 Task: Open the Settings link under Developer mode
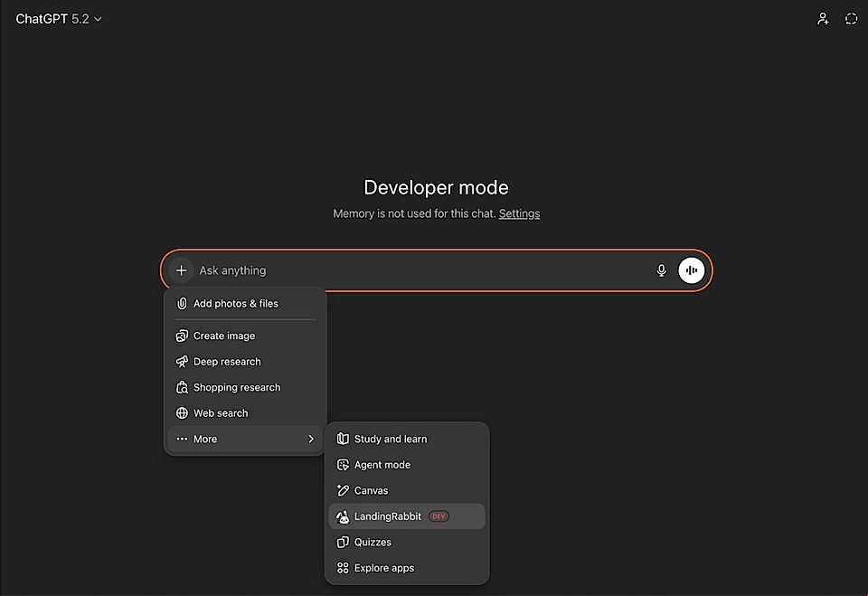point(519,214)
